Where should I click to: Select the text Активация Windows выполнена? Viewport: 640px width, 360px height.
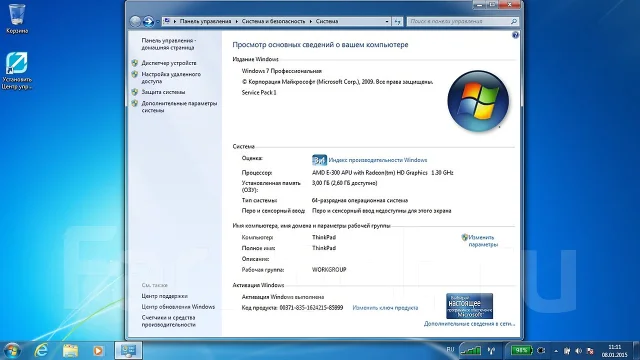click(283, 297)
